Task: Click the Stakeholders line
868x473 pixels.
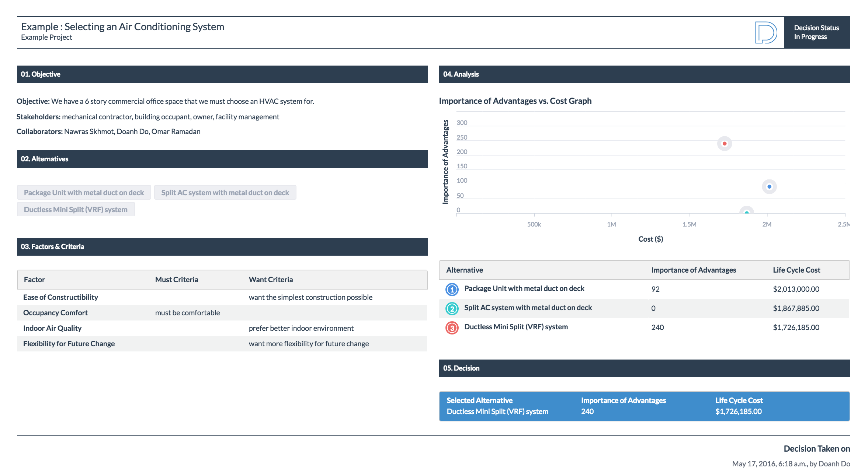Action: (148, 117)
